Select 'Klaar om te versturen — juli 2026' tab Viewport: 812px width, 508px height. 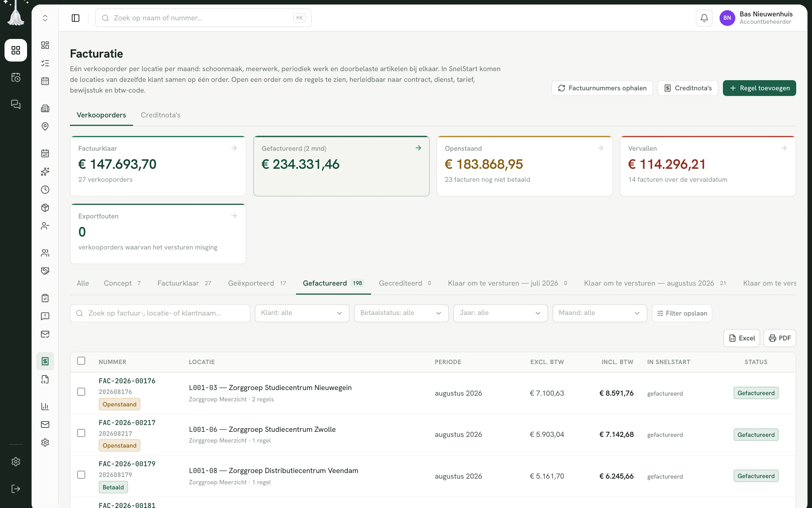[507, 283]
